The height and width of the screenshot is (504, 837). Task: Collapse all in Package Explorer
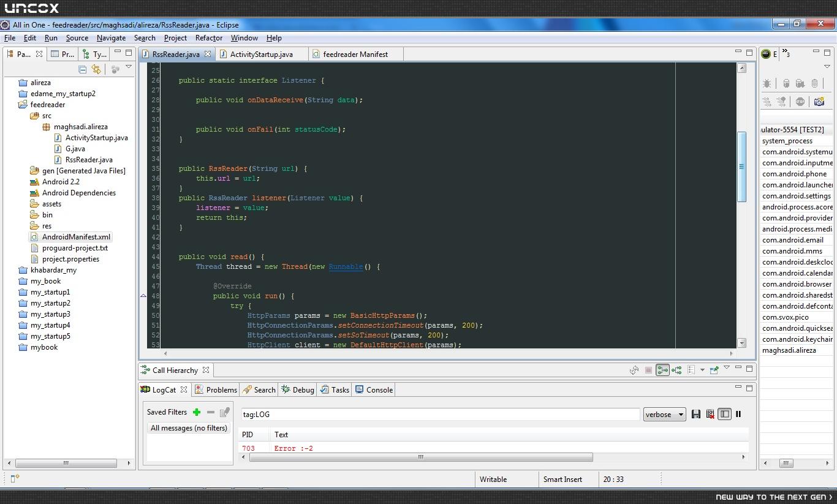(83, 69)
